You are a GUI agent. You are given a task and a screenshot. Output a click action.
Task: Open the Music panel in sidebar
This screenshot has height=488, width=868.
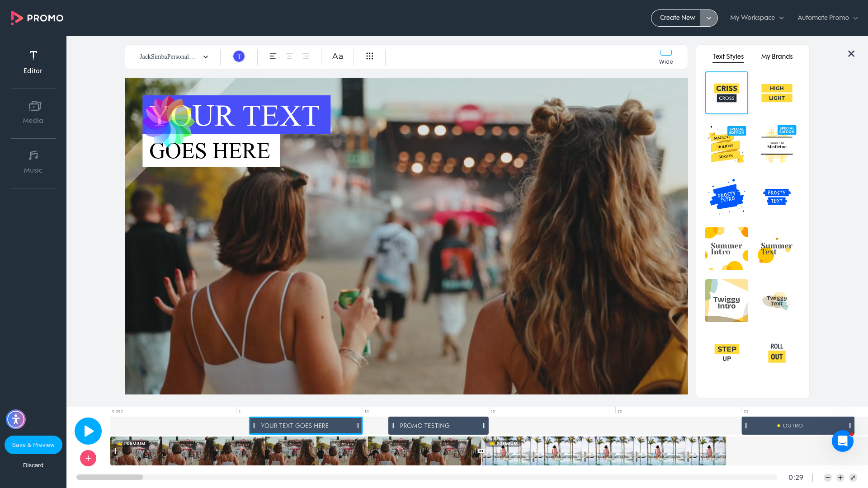click(x=33, y=162)
